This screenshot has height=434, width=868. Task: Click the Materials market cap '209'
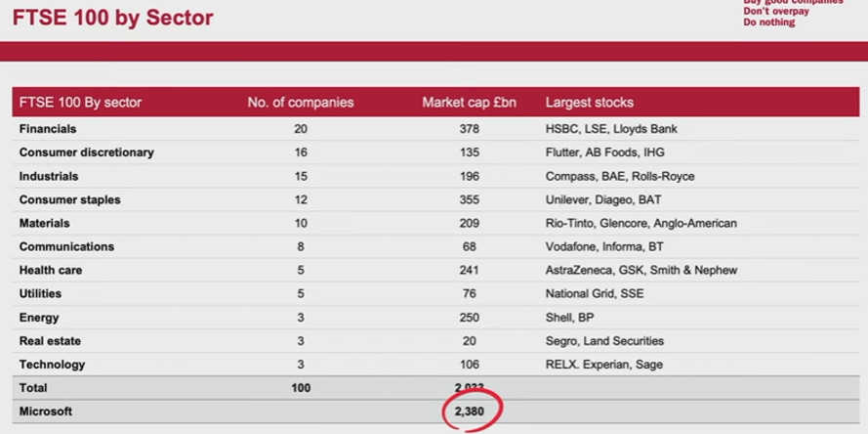pyautogui.click(x=469, y=224)
